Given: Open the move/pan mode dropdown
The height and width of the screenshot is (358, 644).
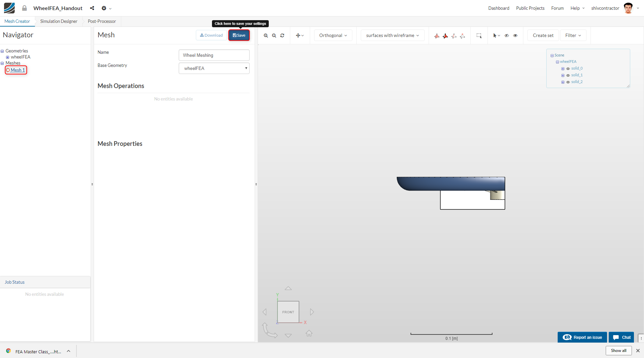Looking at the screenshot, I should [300, 36].
